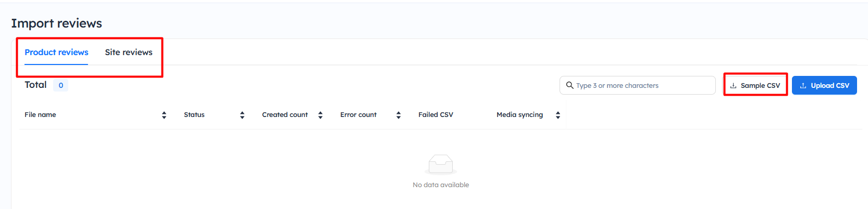The height and width of the screenshot is (209, 868).
Task: Switch to the Product reviews tab
Action: [56, 53]
